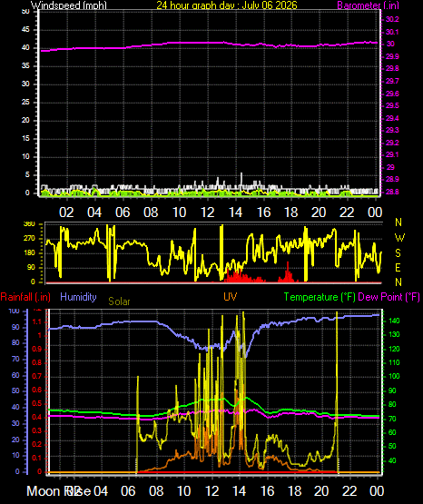Click the "30.1" barometer axis value
Viewport: 423px width, 504px height.
[392, 32]
